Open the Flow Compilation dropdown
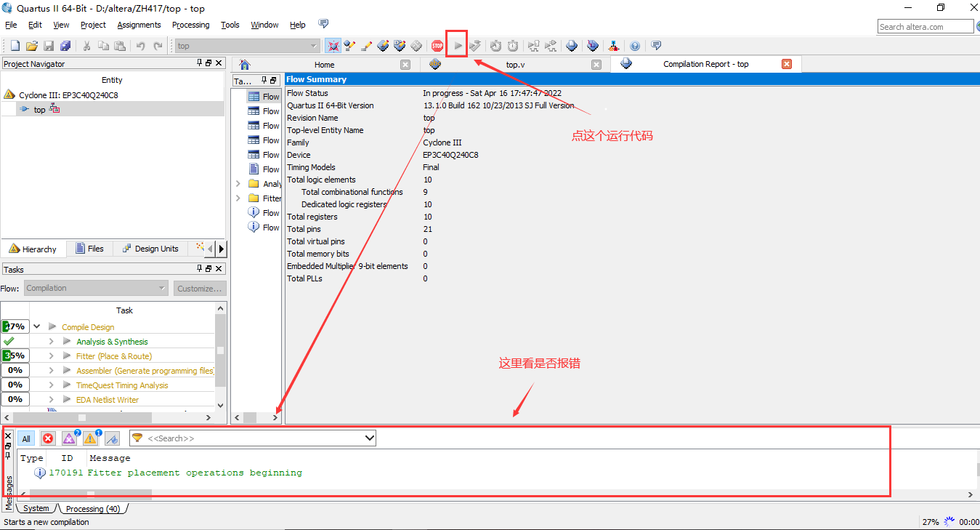This screenshot has height=530, width=980. coord(97,288)
